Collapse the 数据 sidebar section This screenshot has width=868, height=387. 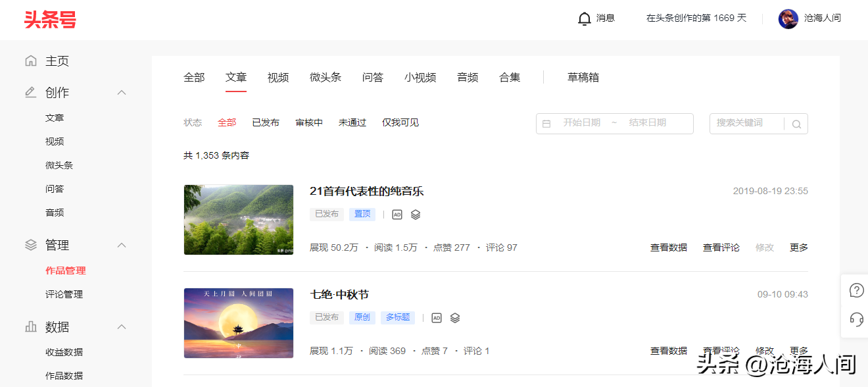[122, 327]
